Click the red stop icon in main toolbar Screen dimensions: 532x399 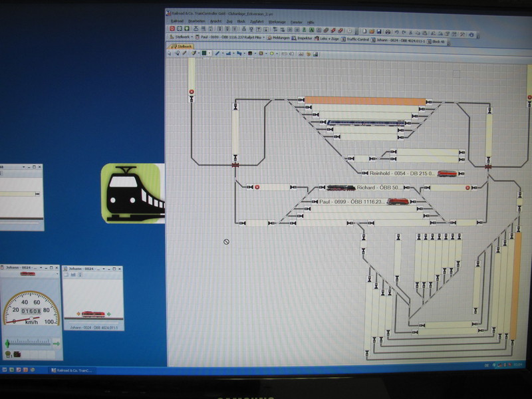tap(172, 30)
